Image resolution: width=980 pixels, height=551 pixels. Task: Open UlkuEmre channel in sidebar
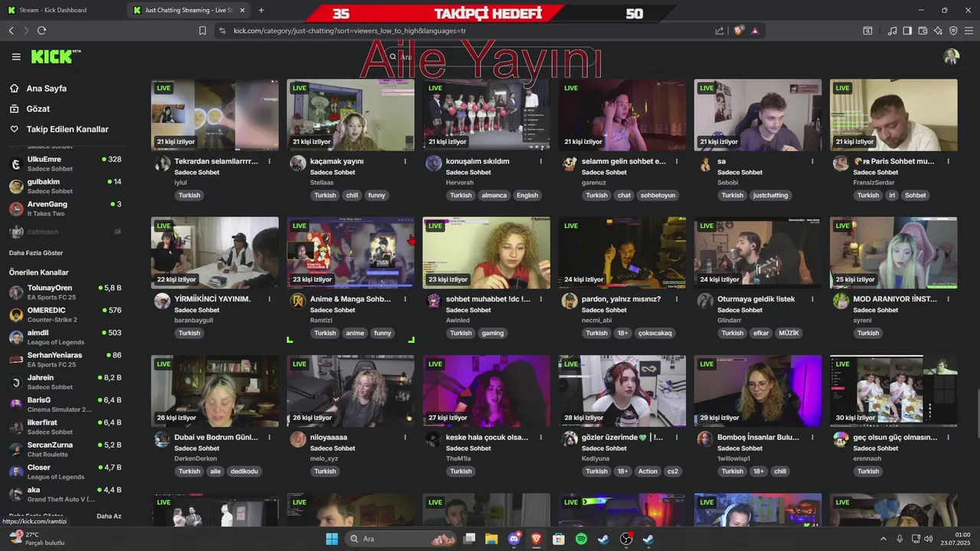point(65,164)
